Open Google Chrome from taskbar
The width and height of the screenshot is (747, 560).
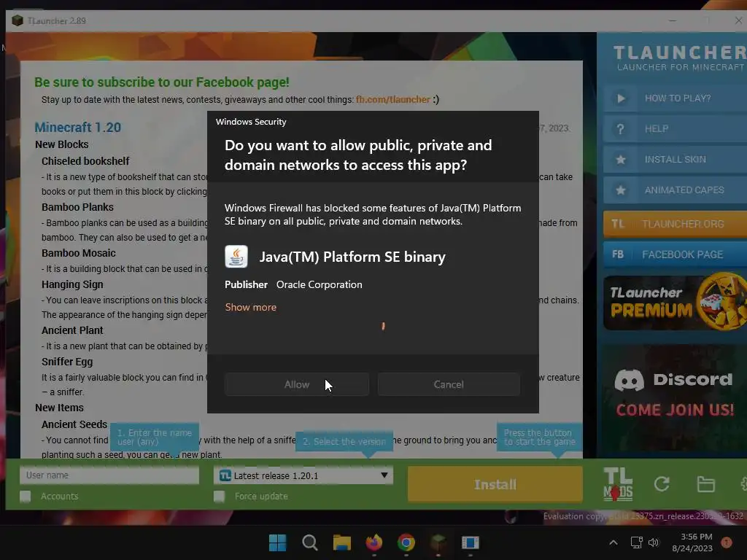406,542
